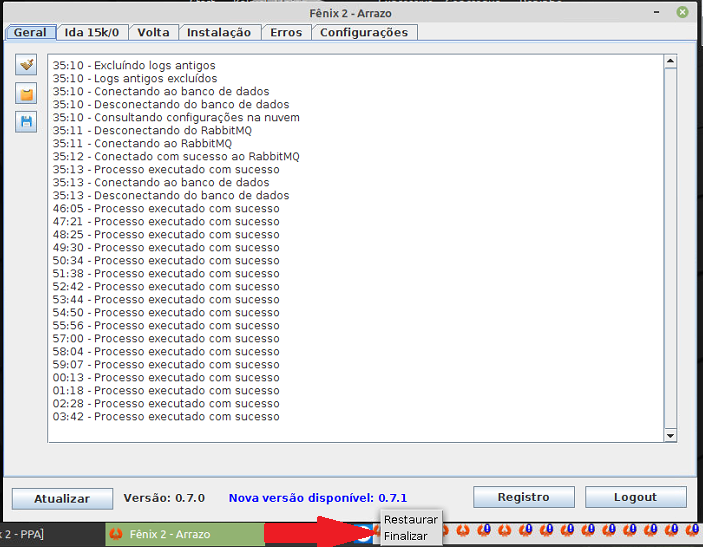The image size is (703, 547).
Task: Click the Fênix 2 - Arrazo taskbar entry
Action: (185, 534)
